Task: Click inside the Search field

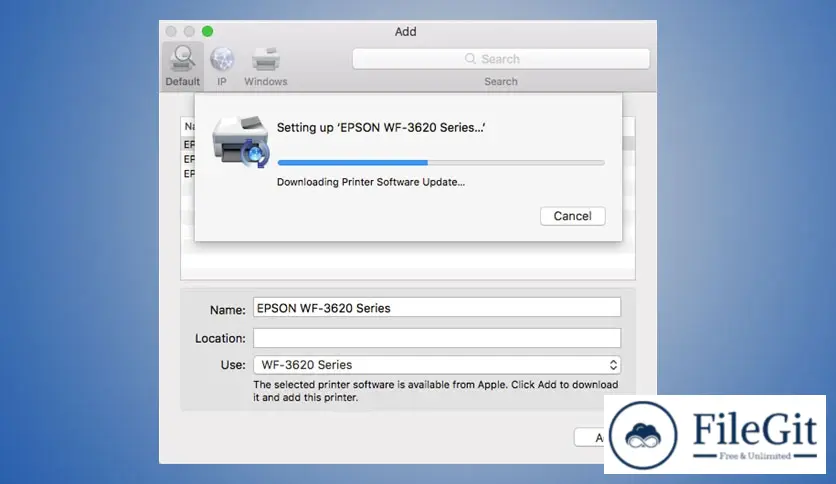Action: pyautogui.click(x=501, y=59)
